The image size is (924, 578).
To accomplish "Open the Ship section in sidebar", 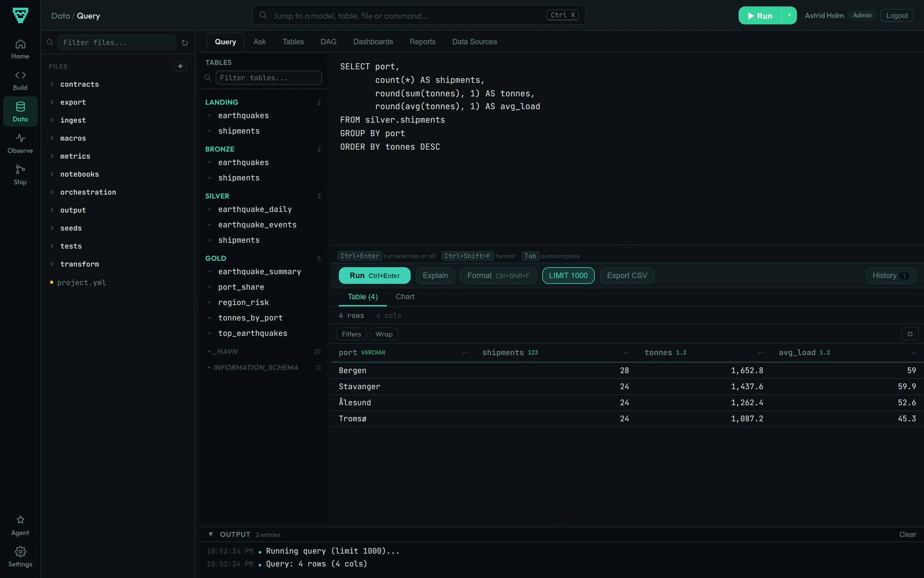I will pyautogui.click(x=20, y=175).
